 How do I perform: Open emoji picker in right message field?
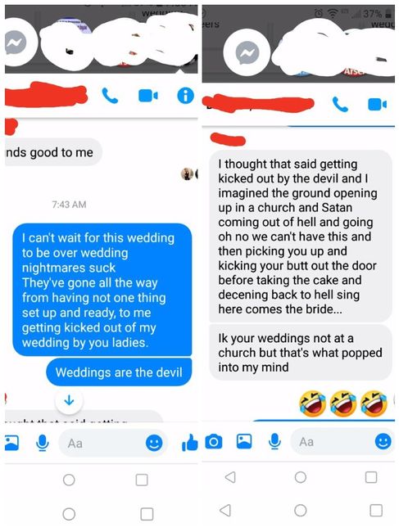[383, 441]
